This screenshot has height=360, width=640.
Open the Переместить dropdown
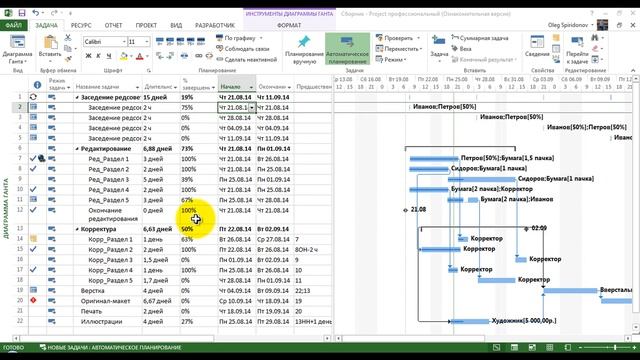pyautogui.click(x=399, y=49)
